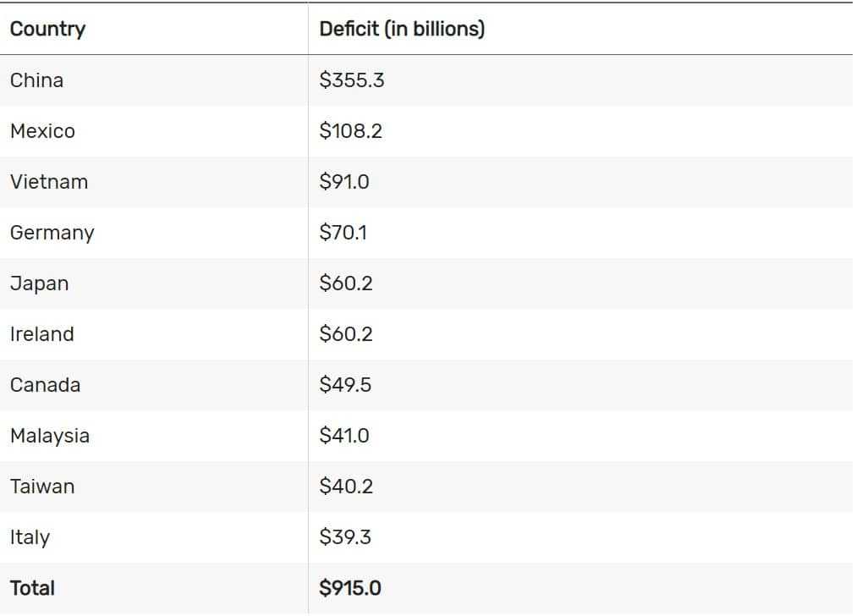Select the Vietnam country cell

[x=48, y=182]
